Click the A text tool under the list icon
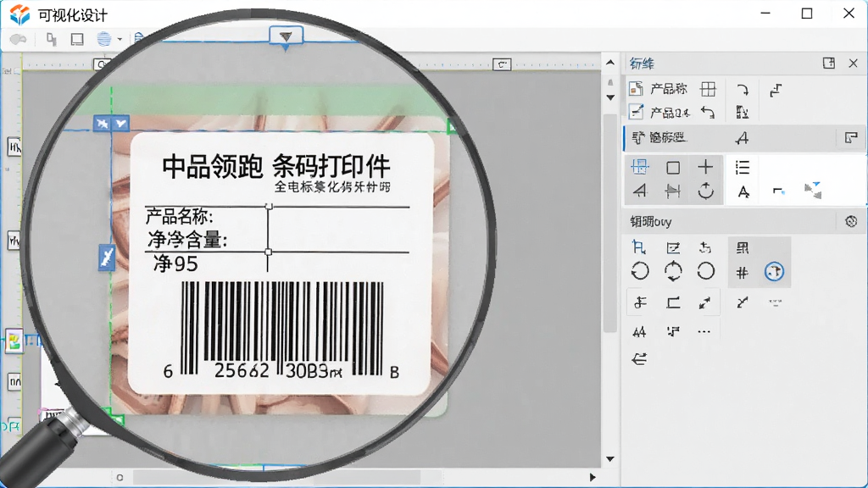The width and height of the screenshot is (868, 488). point(743,192)
